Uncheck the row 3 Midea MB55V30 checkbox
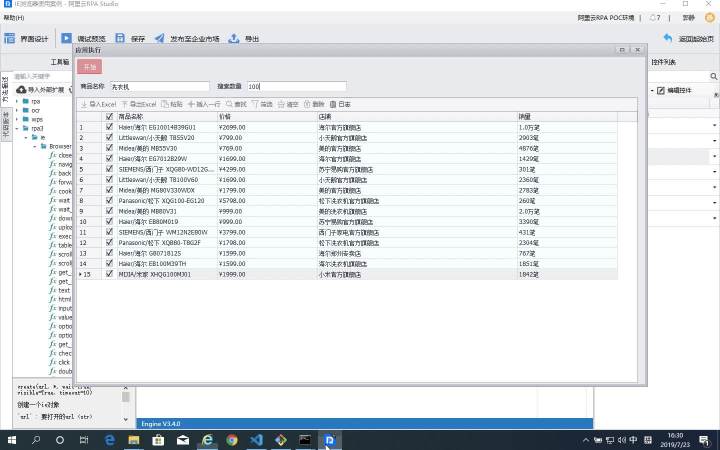This screenshot has height=450, width=720. pos(109,148)
